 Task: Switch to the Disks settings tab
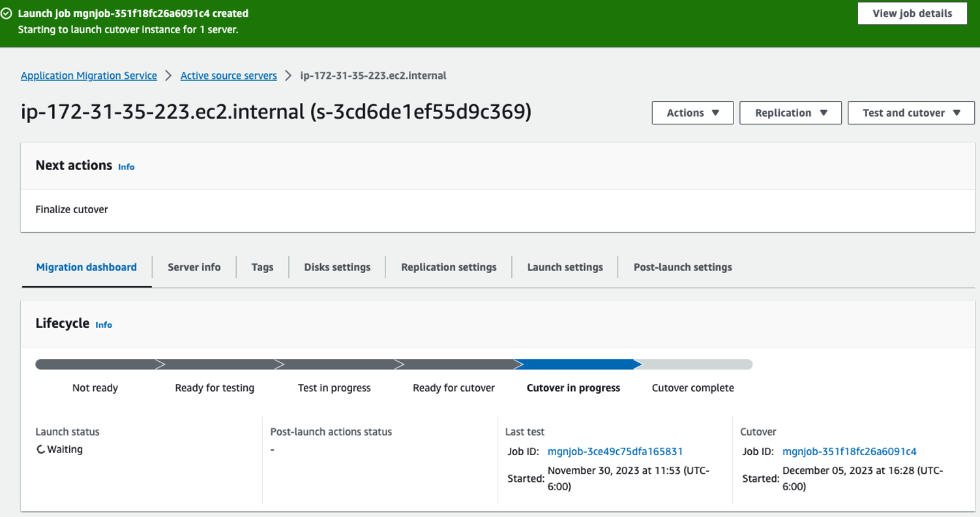click(x=337, y=267)
